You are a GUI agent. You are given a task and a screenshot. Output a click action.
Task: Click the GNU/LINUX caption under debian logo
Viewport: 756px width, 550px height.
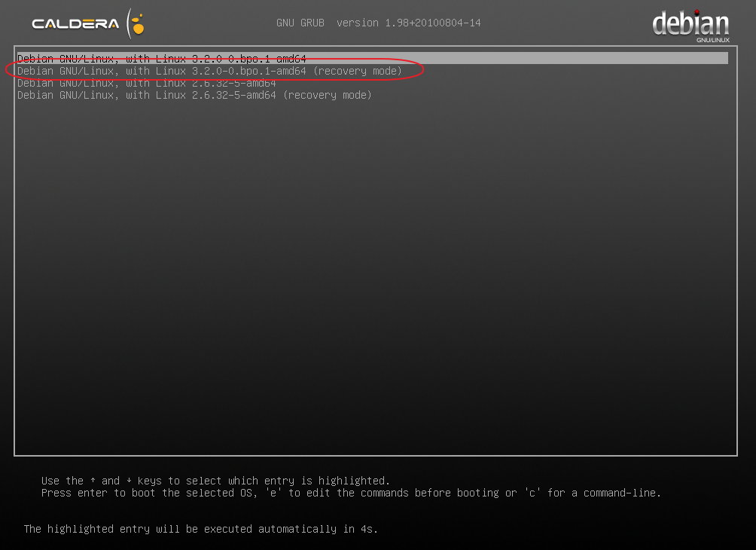(712, 40)
